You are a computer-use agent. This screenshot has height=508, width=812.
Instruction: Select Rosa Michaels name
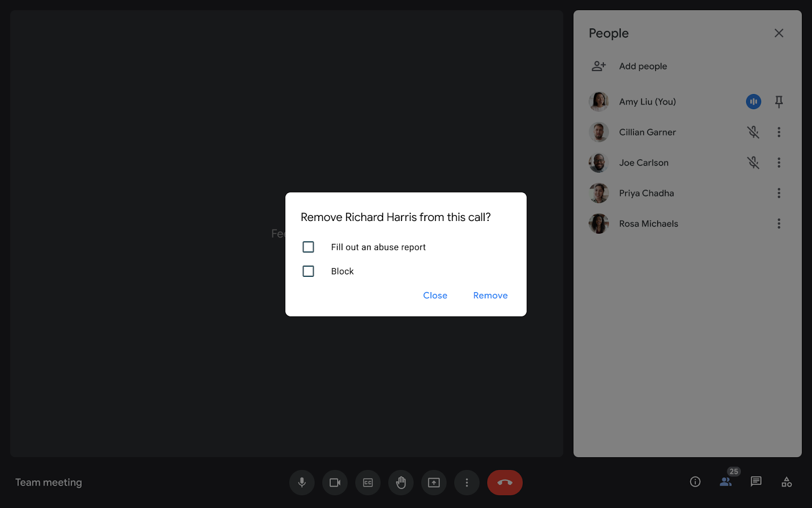coord(649,224)
